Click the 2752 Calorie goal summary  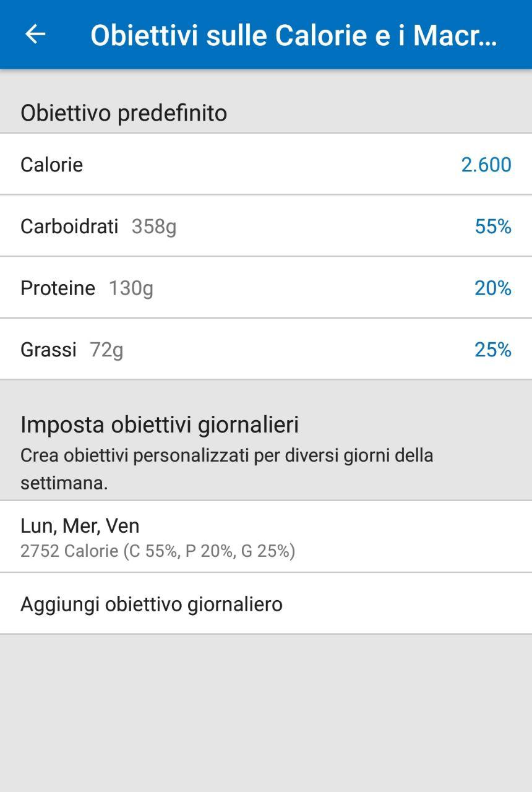click(158, 551)
